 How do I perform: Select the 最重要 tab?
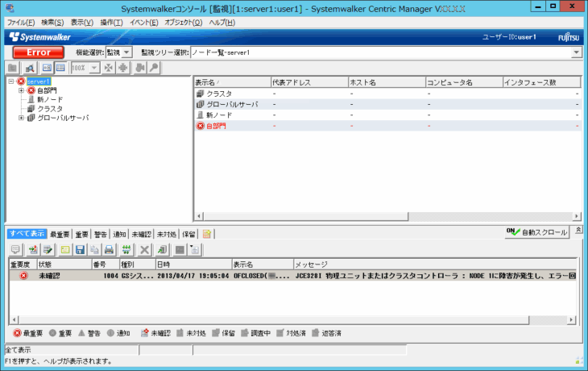pos(60,235)
